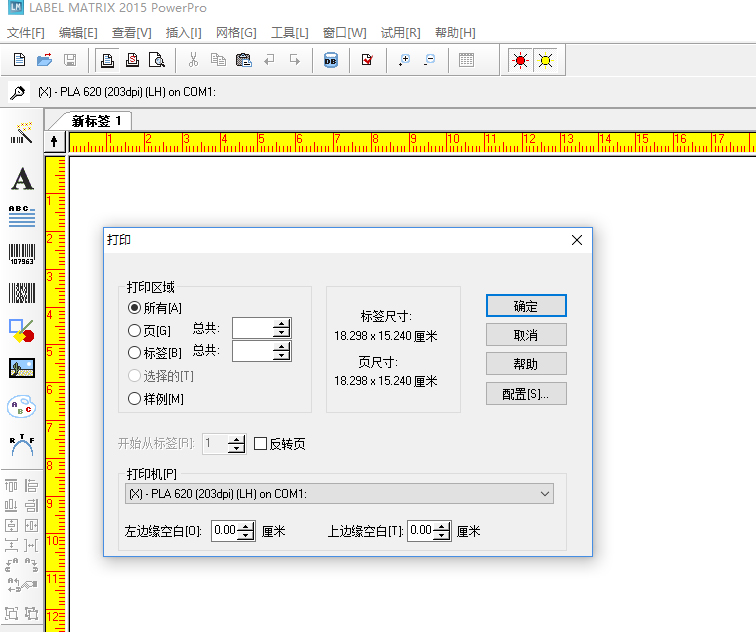Click the check document toolbar icon
Viewport: 756px width, 632px height.
tap(367, 60)
